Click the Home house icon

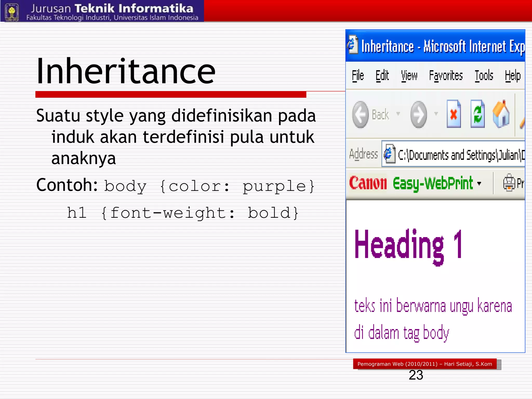coord(501,114)
